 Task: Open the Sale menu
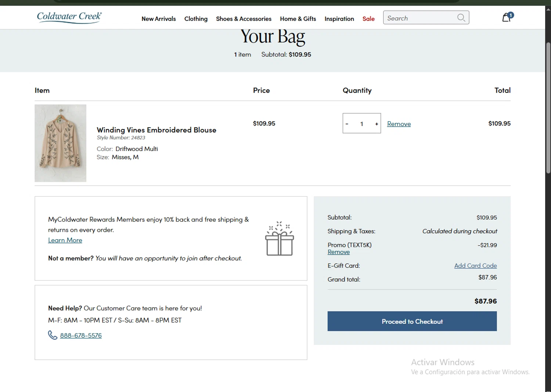pyautogui.click(x=368, y=19)
